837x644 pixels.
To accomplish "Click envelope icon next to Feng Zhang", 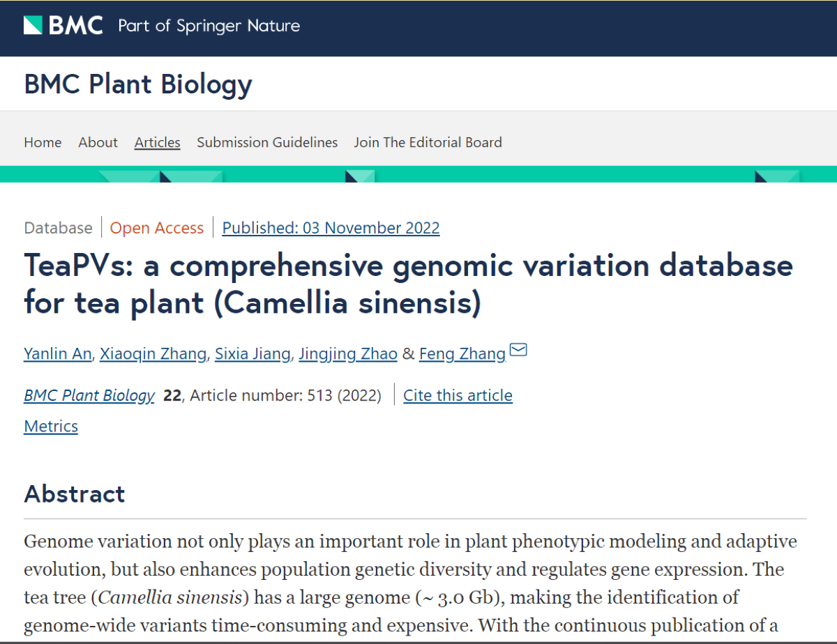I will tap(518, 351).
